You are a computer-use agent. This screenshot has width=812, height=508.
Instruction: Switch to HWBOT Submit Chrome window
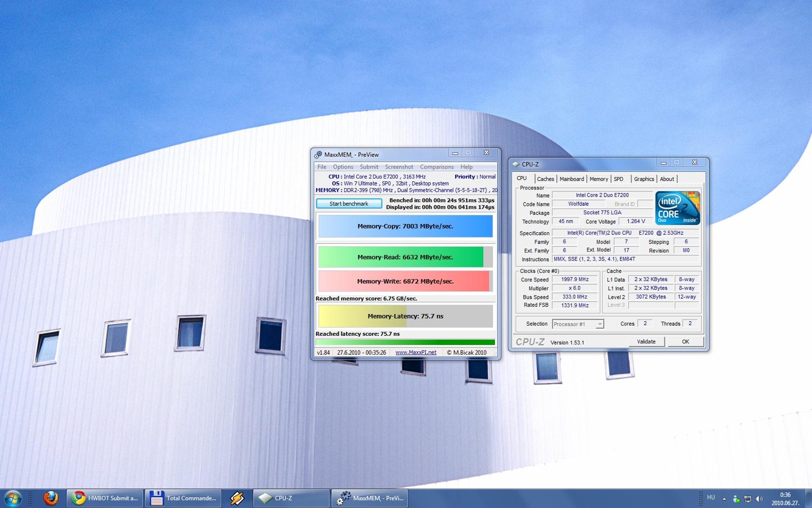coord(105,498)
